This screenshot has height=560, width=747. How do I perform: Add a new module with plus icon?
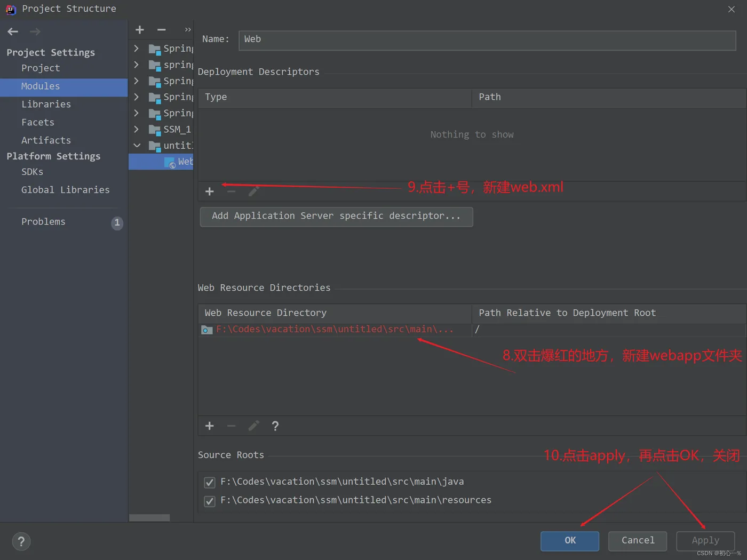[140, 30]
